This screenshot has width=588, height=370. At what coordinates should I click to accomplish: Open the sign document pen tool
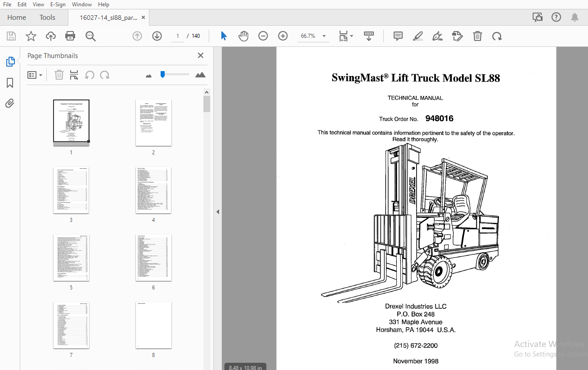[437, 36]
